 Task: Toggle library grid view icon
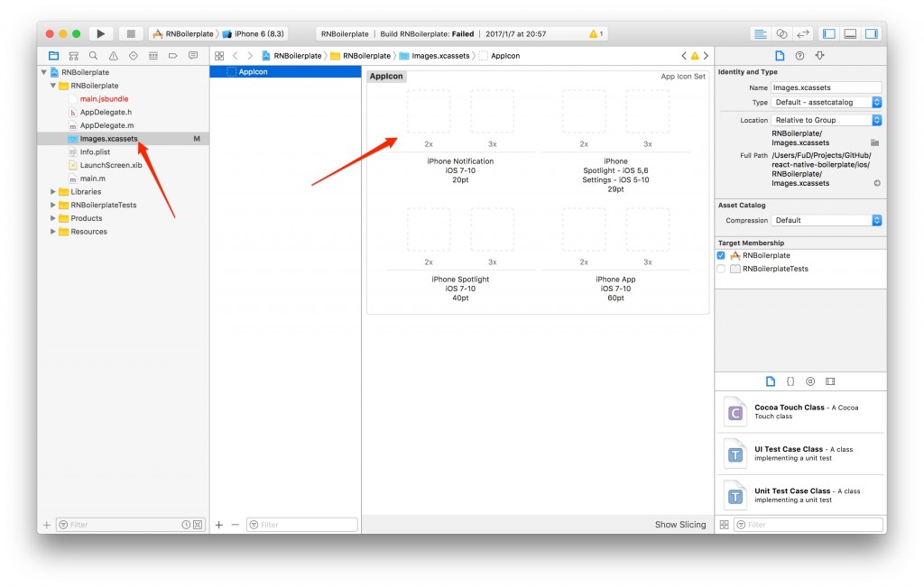[725, 525]
